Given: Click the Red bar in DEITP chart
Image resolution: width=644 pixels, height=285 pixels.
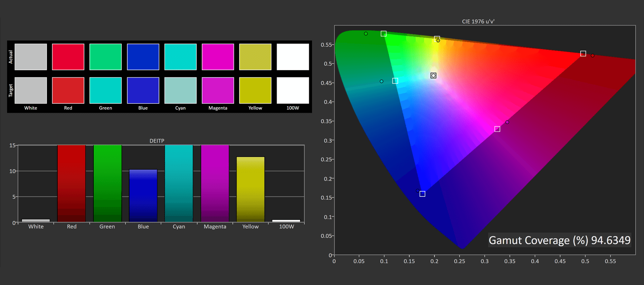Looking at the screenshot, I should coord(71,184).
